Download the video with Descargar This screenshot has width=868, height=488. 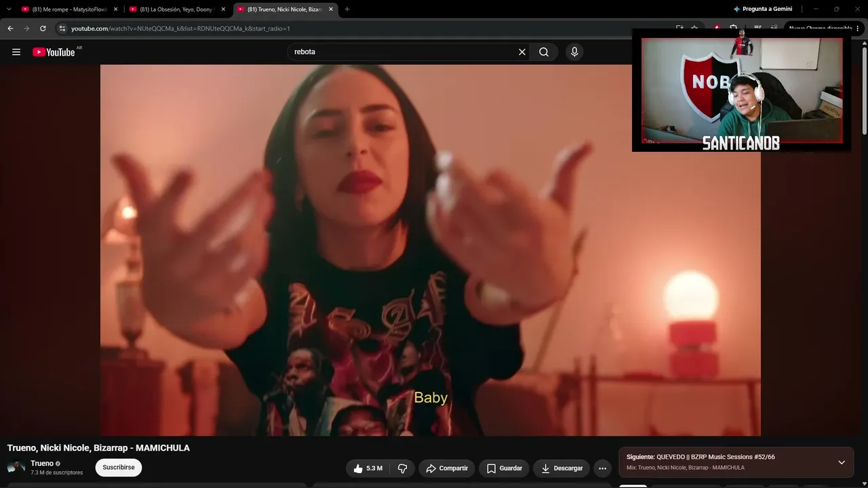point(562,468)
